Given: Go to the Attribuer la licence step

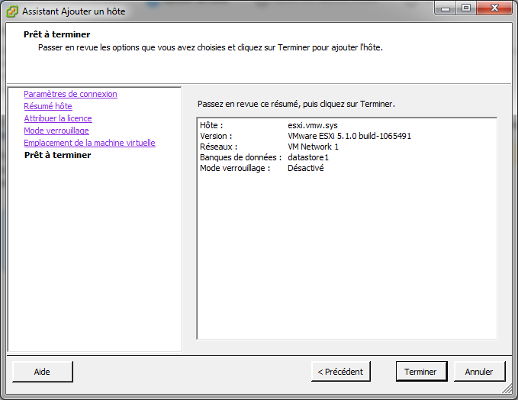Looking at the screenshot, I should (x=58, y=118).
